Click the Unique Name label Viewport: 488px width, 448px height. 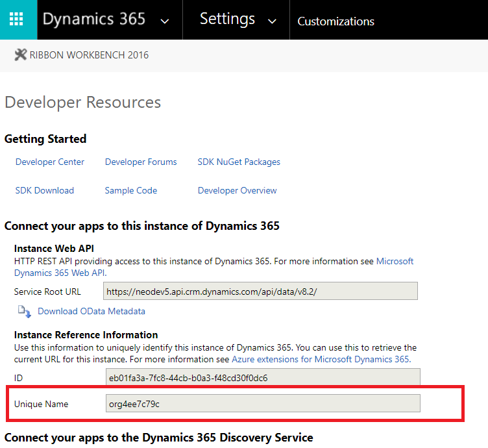click(41, 404)
